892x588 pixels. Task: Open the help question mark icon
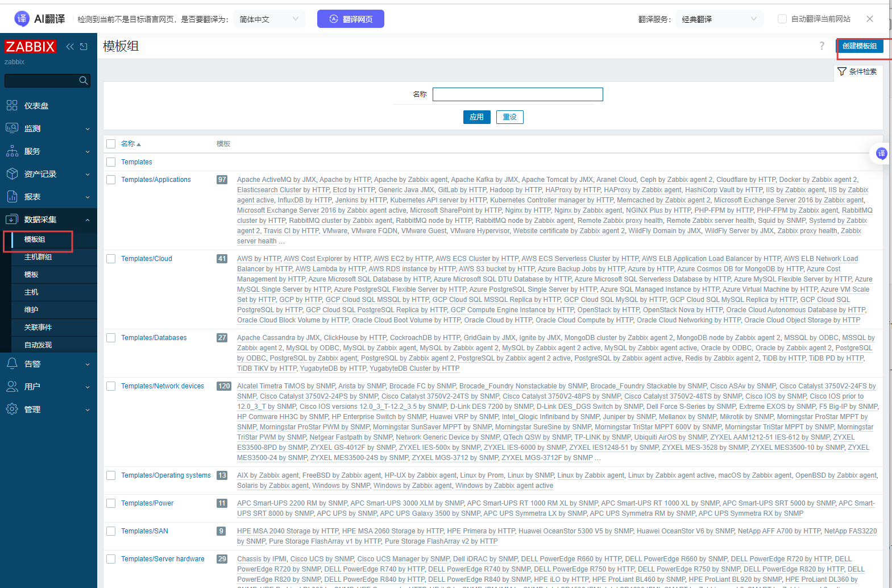click(822, 46)
